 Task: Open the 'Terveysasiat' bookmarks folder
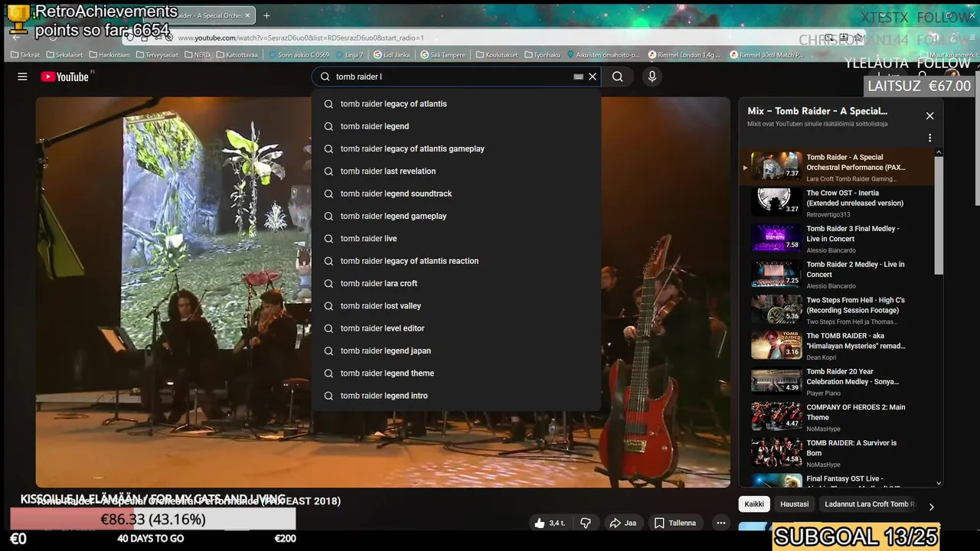(158, 55)
